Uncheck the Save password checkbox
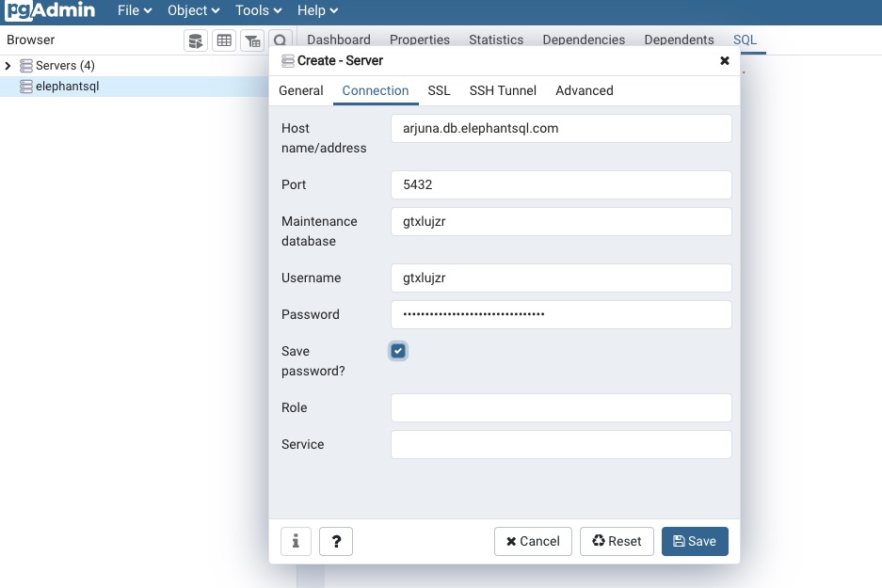 (399, 351)
